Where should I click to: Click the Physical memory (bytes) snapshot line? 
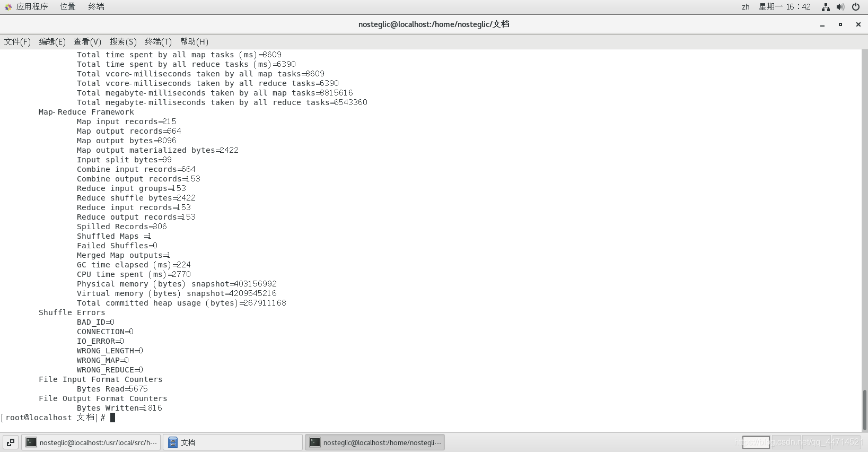pos(177,284)
